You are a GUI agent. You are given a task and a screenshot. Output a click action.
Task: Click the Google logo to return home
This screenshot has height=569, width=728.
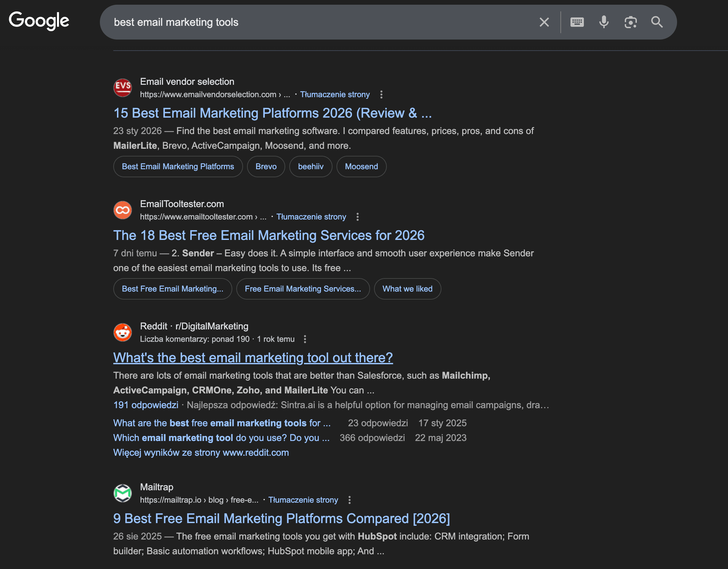point(39,21)
